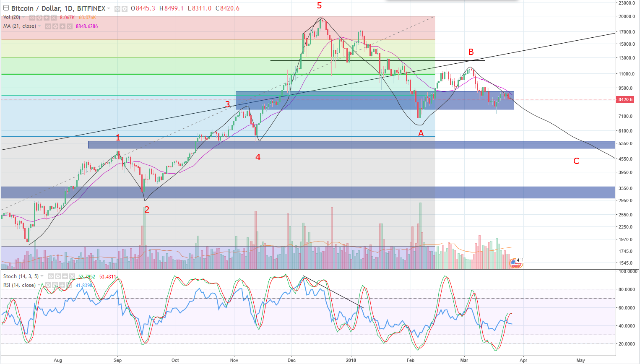Open the Bitcoin / Dollar symbol dropdown arrow
The height and width of the screenshot is (364, 640).
109,8
